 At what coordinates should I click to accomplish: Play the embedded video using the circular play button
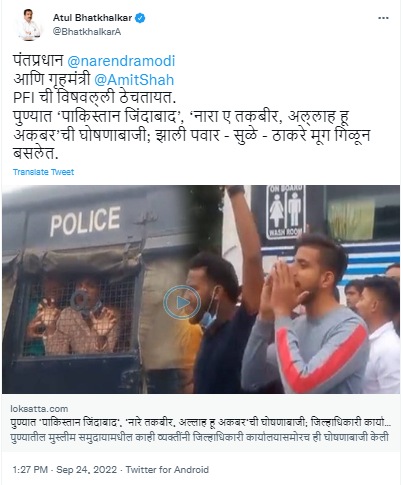[x=182, y=302]
